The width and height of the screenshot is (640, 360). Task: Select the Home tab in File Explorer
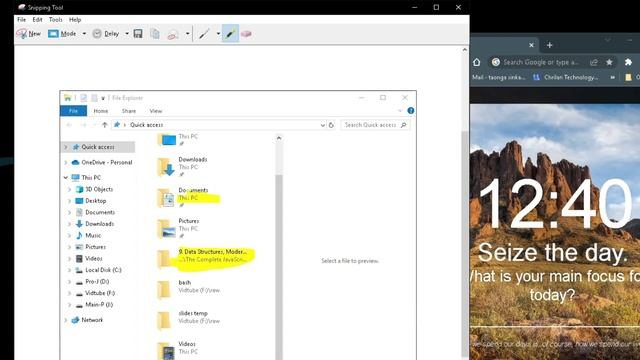(101, 111)
